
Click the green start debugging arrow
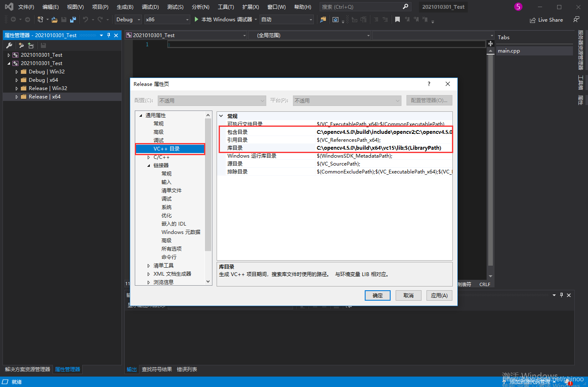[x=196, y=20]
